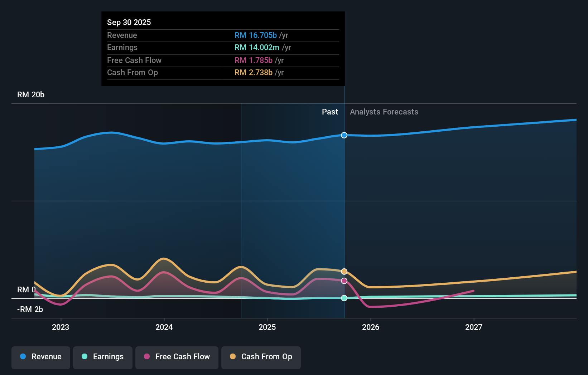Click the teal Earnings legend dot
The image size is (588, 375).
84,357
